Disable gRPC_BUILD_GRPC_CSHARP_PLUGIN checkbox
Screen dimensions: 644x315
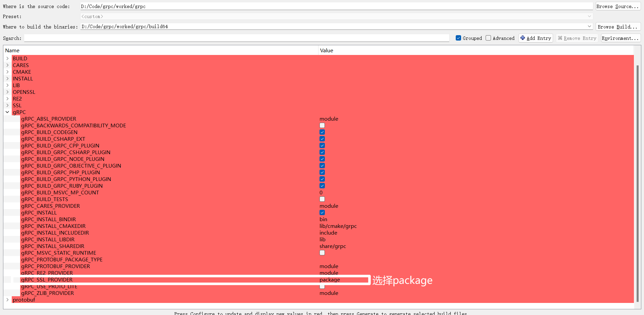322,152
